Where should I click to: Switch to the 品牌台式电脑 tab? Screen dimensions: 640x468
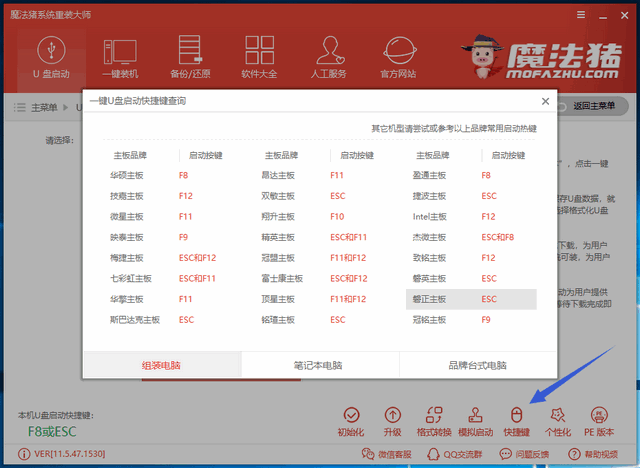coord(477,365)
